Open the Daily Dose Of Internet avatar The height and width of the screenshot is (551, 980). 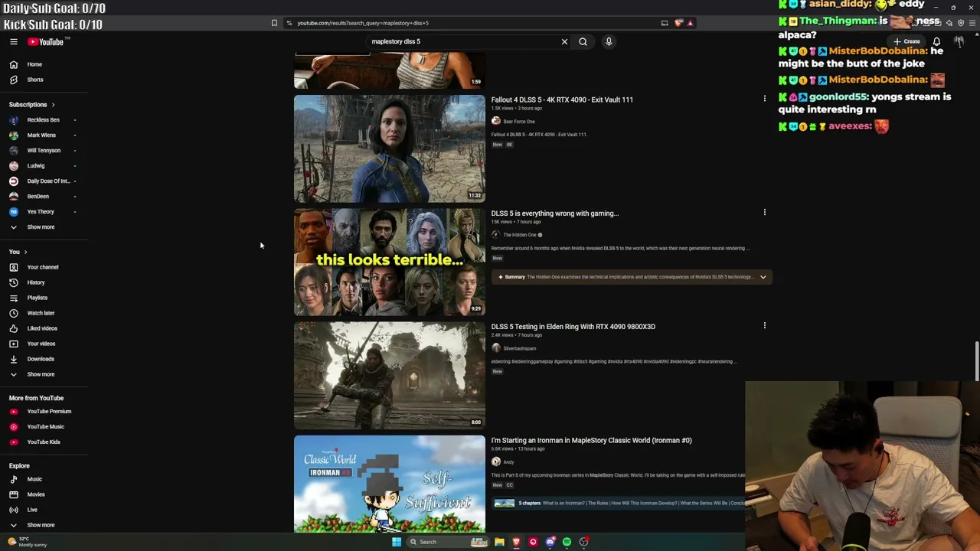pos(14,181)
